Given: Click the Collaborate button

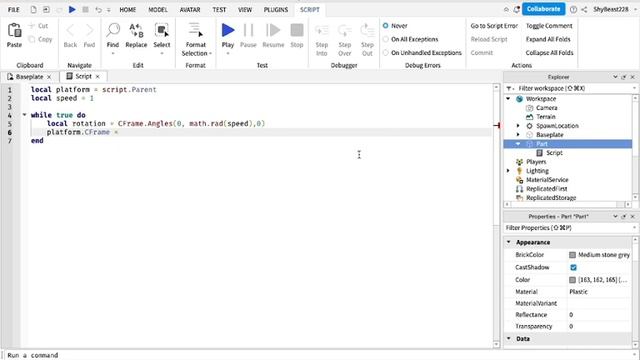Looking at the screenshot, I should point(543,9).
